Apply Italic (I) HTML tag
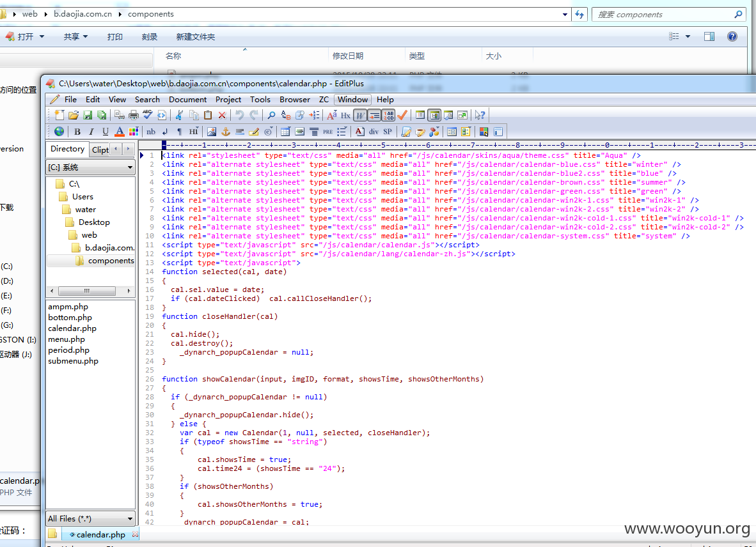Image resolution: width=756 pixels, height=547 pixels. click(91, 132)
